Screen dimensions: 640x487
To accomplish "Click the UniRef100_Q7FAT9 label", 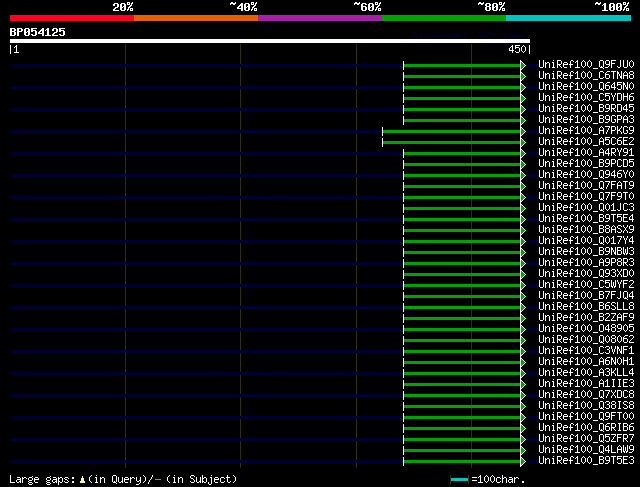I will click(x=586, y=186).
